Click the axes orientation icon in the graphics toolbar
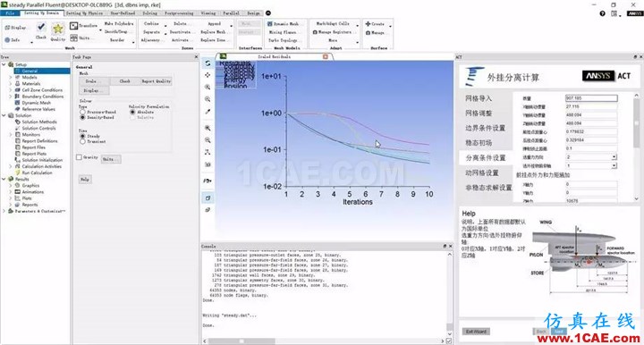Viewport: 644px width, 345px height. 208,152
